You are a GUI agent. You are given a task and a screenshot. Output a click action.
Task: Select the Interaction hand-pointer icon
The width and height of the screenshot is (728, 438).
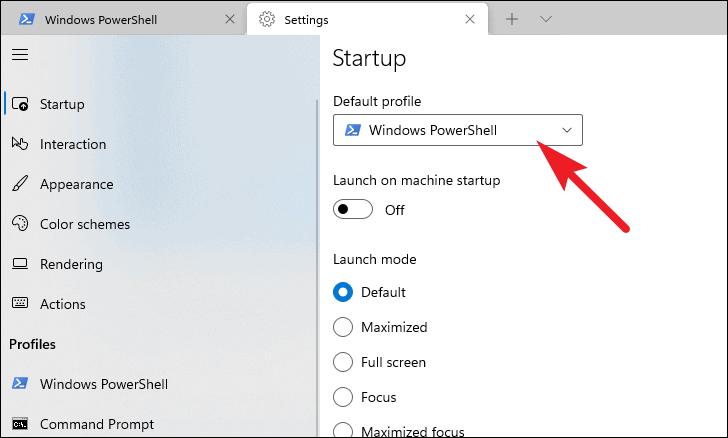coord(20,144)
